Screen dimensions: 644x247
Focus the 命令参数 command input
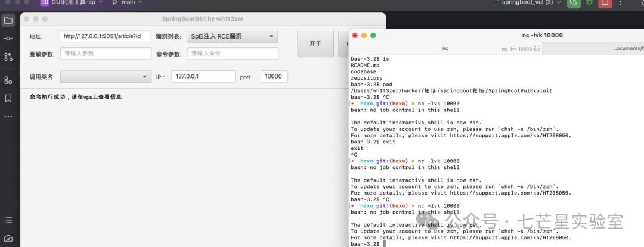(233, 53)
